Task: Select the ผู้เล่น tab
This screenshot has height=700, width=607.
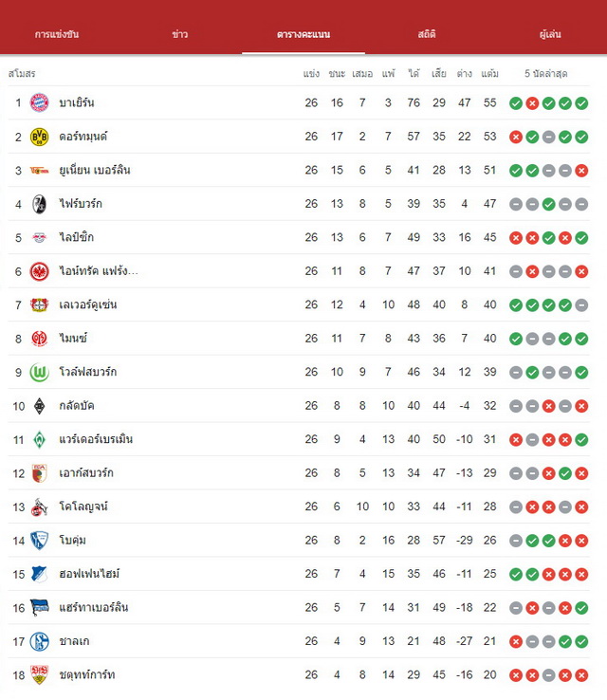Action: [550, 34]
